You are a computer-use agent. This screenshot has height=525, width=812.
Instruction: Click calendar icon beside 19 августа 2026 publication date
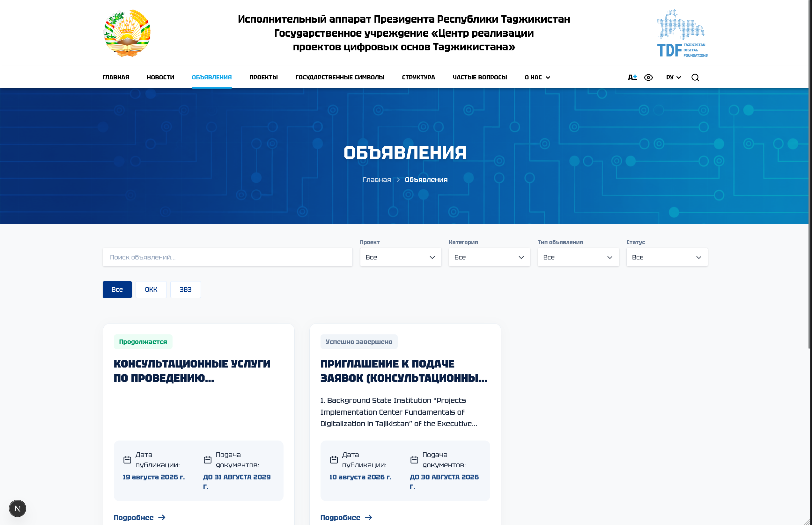click(x=127, y=460)
